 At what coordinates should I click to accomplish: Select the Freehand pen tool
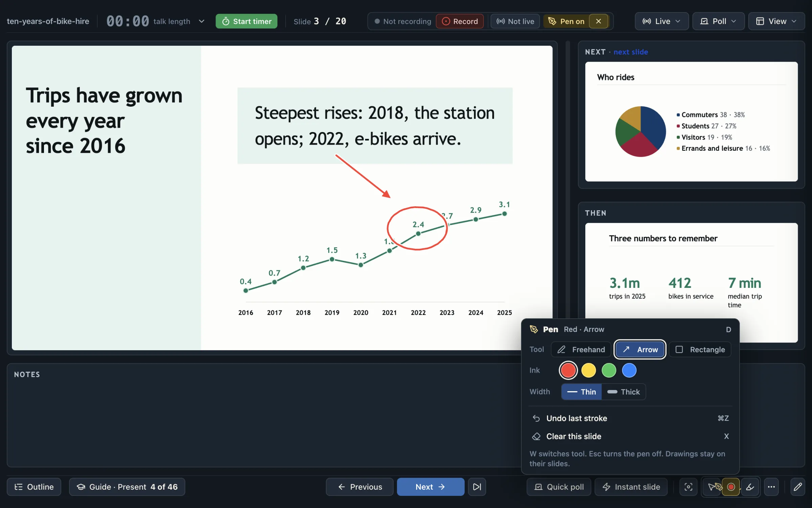[581, 349]
